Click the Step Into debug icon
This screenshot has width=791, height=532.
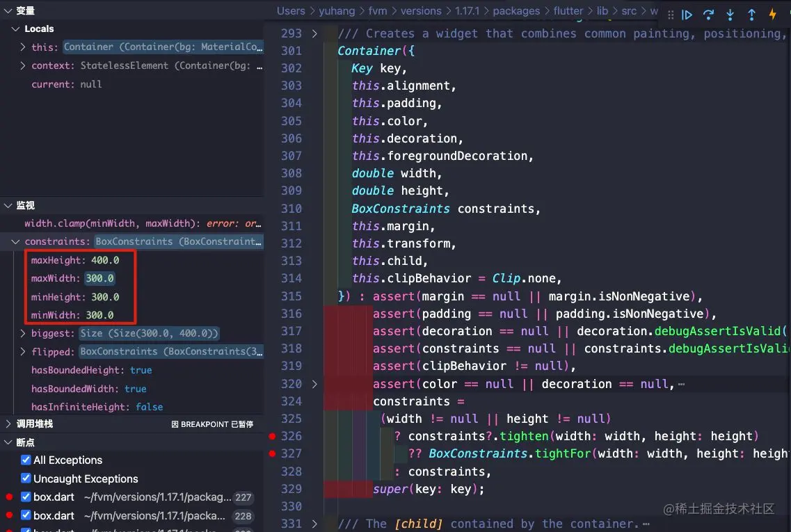click(731, 14)
